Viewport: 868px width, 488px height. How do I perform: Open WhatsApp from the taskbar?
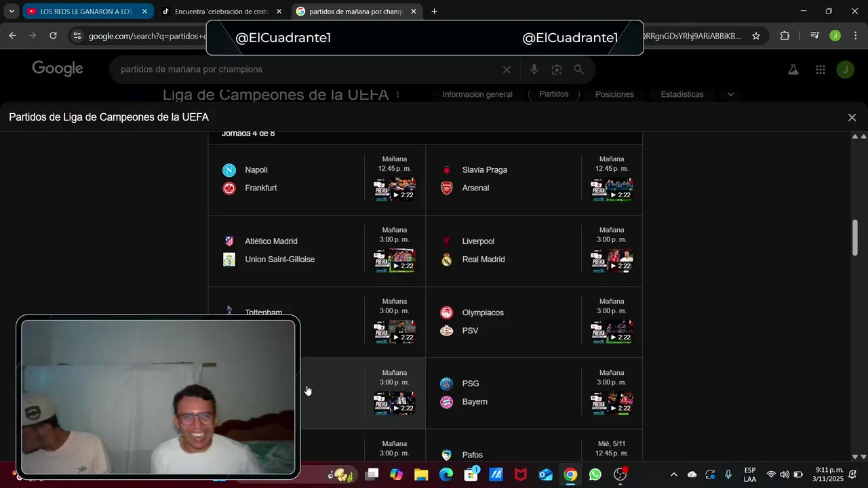595,474
